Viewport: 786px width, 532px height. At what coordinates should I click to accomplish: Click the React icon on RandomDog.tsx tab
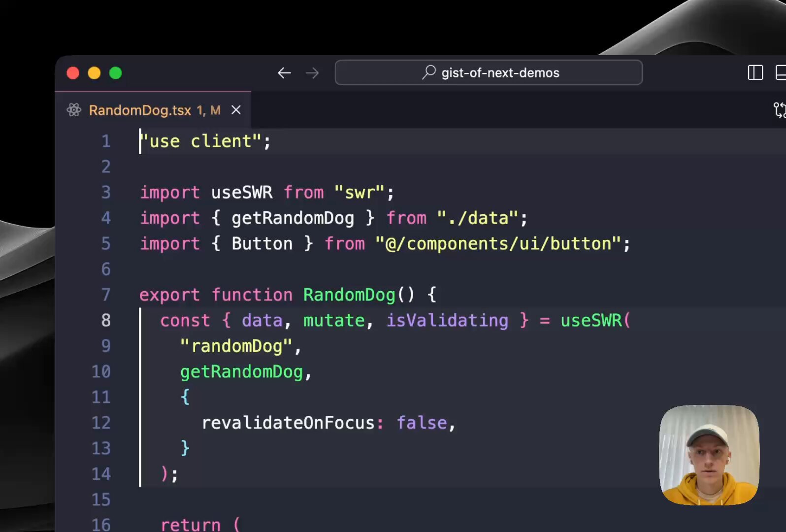tap(74, 110)
